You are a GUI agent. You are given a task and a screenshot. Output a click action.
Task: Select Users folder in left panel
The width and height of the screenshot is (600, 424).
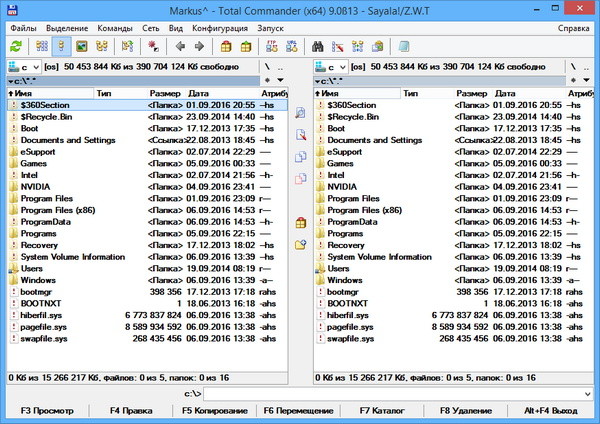click(147, 268)
